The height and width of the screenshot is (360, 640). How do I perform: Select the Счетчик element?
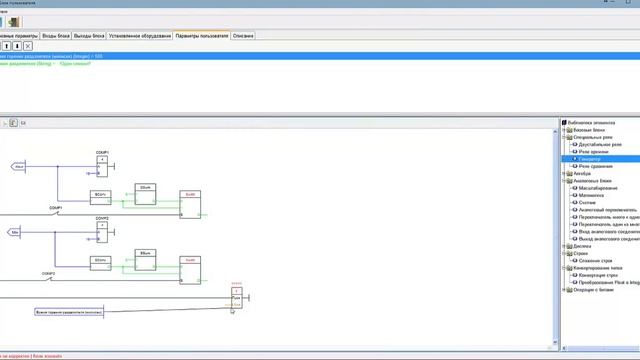pyautogui.click(x=587, y=202)
